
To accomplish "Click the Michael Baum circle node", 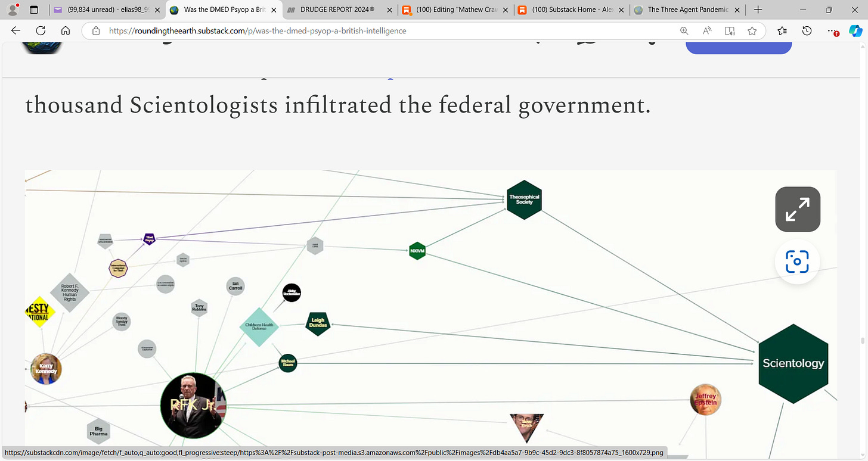I will point(288,363).
